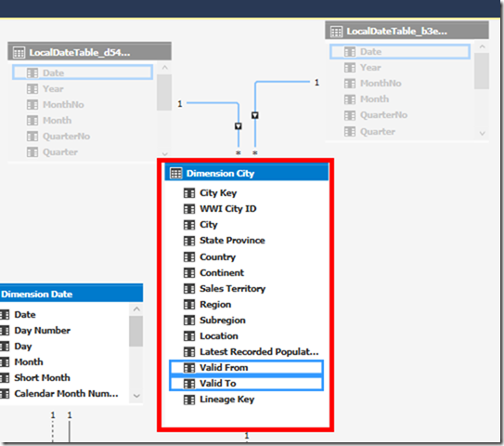
Task: Click the column icon beside Location
Action: tap(189, 336)
